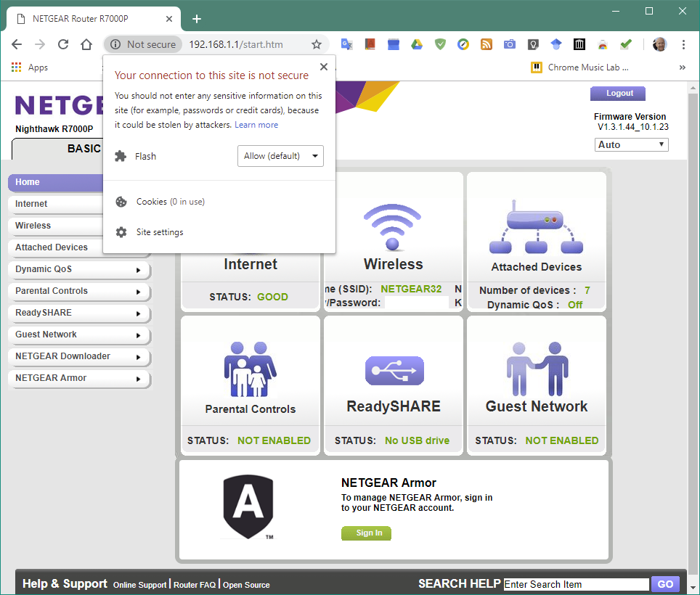Open the Open Source link
700x595 pixels.
pos(246,585)
